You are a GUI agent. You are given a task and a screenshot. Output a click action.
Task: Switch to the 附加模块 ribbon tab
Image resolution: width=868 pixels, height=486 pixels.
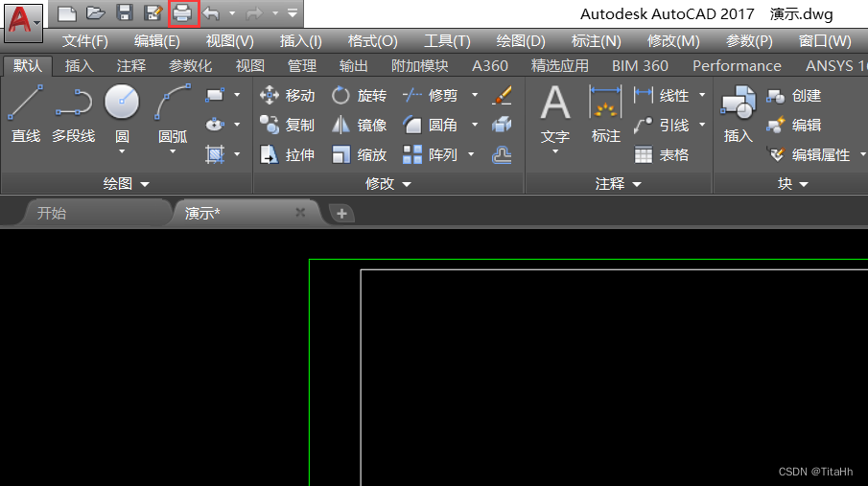[419, 66]
